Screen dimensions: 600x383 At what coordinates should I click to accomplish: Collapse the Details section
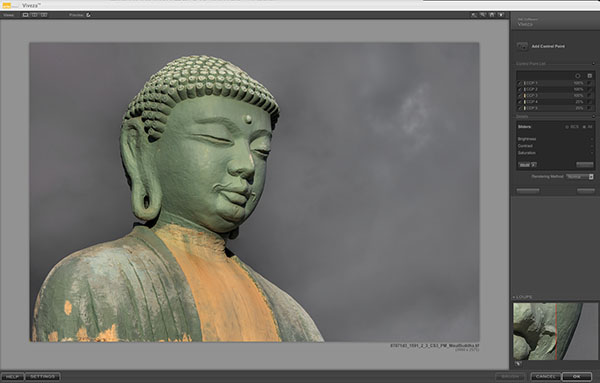[593, 116]
